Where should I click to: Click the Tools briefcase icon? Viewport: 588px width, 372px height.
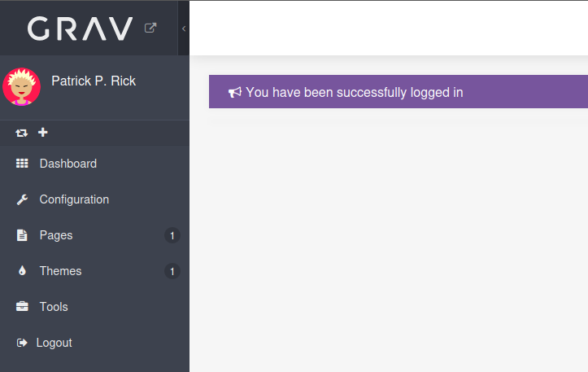(22, 307)
